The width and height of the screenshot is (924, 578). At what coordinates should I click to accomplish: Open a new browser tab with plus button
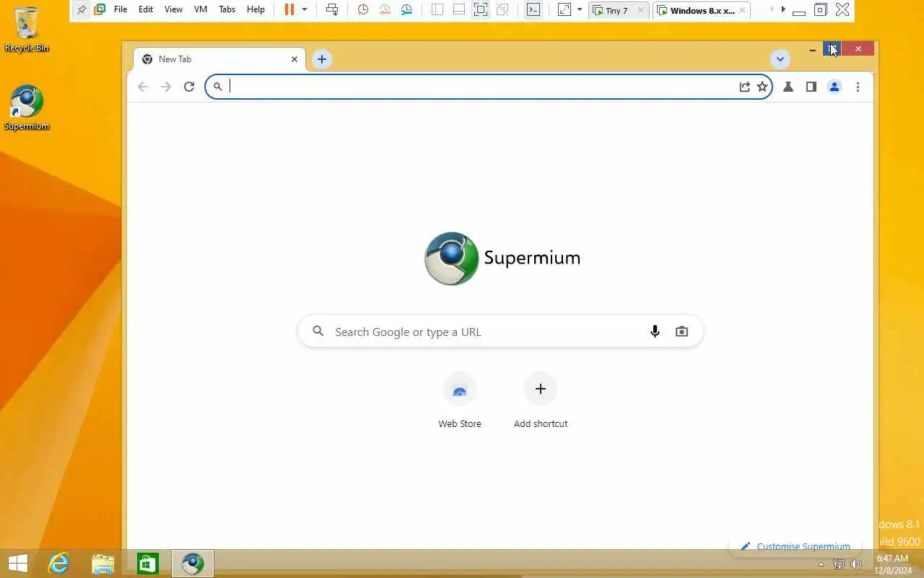322,59
